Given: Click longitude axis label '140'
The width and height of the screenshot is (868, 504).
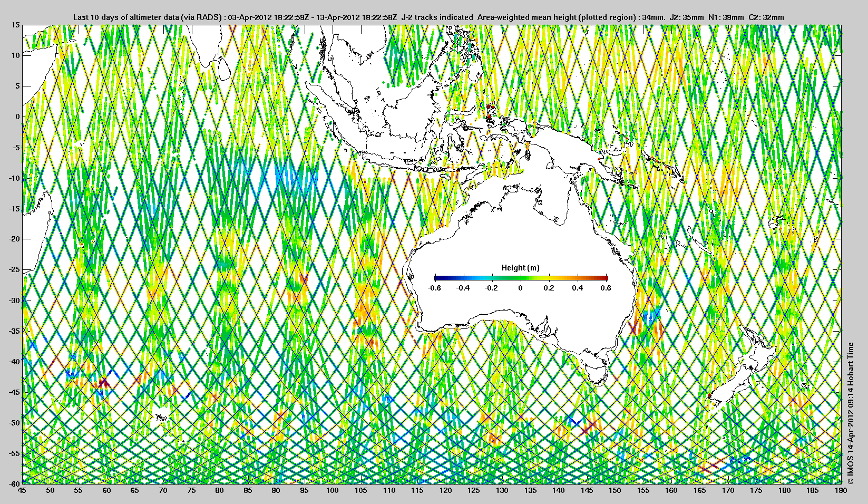Looking at the screenshot, I should coord(559,490).
